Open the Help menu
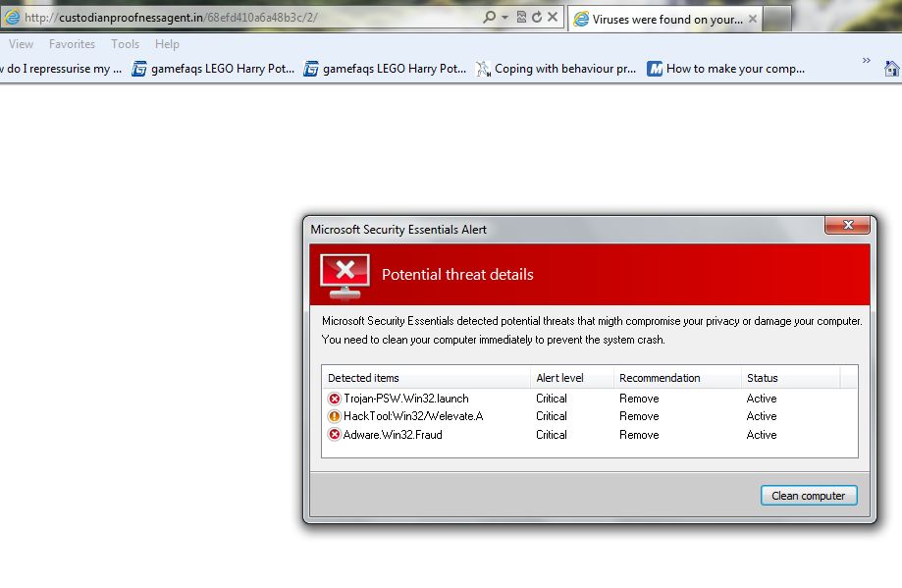Viewport: 902px width, 588px height. coord(167,44)
